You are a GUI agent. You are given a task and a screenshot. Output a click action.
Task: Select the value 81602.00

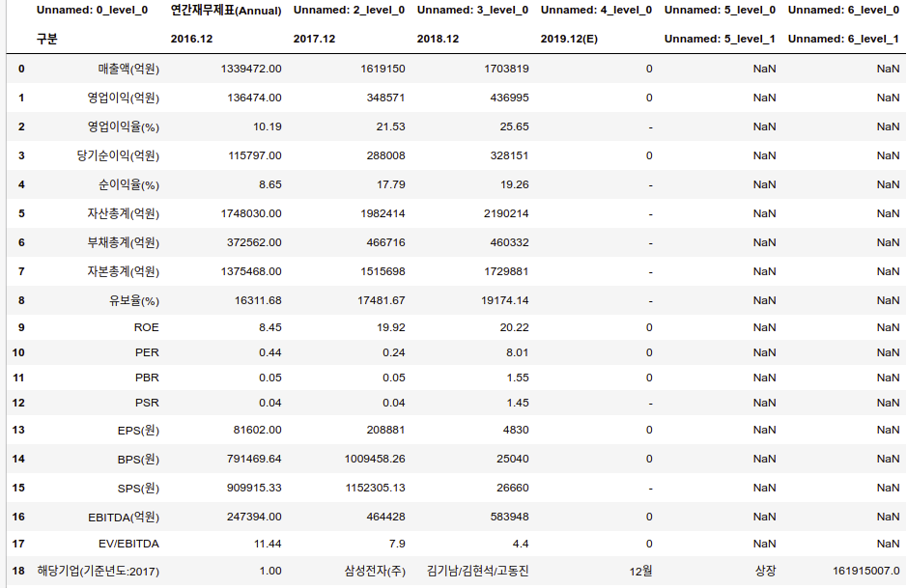pyautogui.click(x=257, y=430)
